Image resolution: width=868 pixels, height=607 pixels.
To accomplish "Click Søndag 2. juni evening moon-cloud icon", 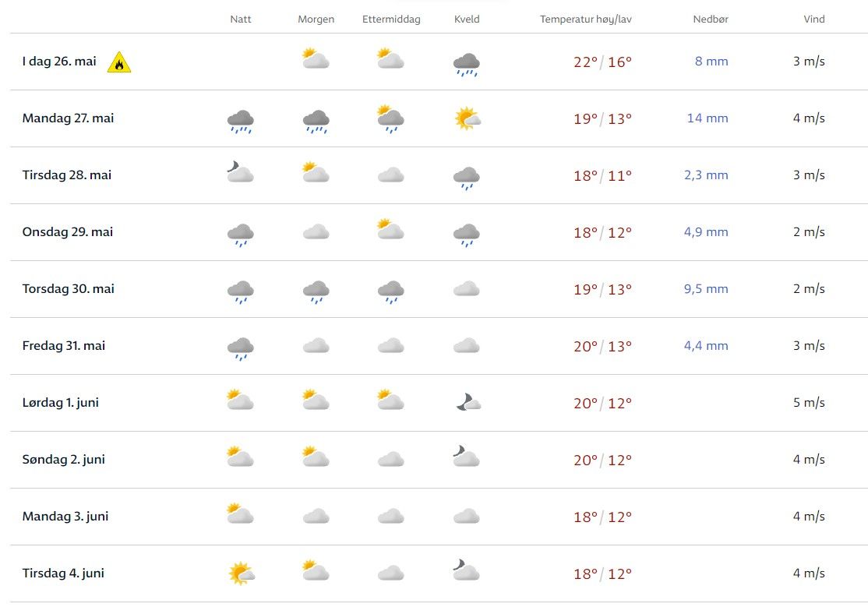I will [x=466, y=457].
